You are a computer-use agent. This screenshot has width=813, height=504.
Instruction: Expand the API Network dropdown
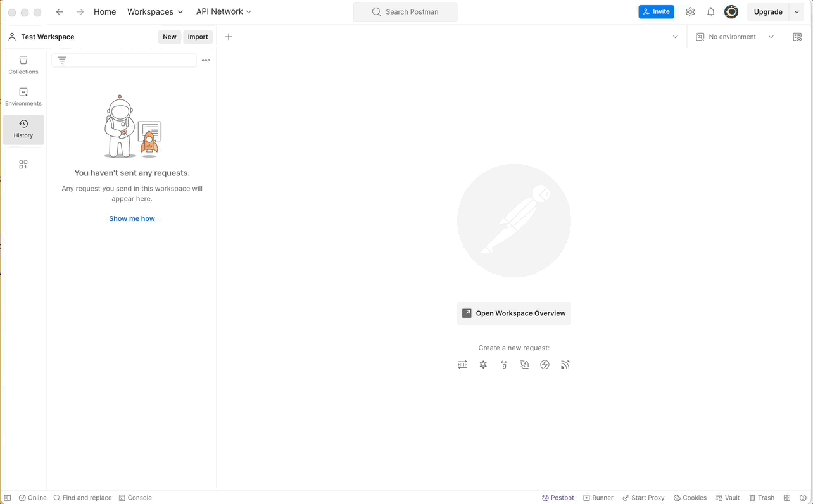point(224,12)
